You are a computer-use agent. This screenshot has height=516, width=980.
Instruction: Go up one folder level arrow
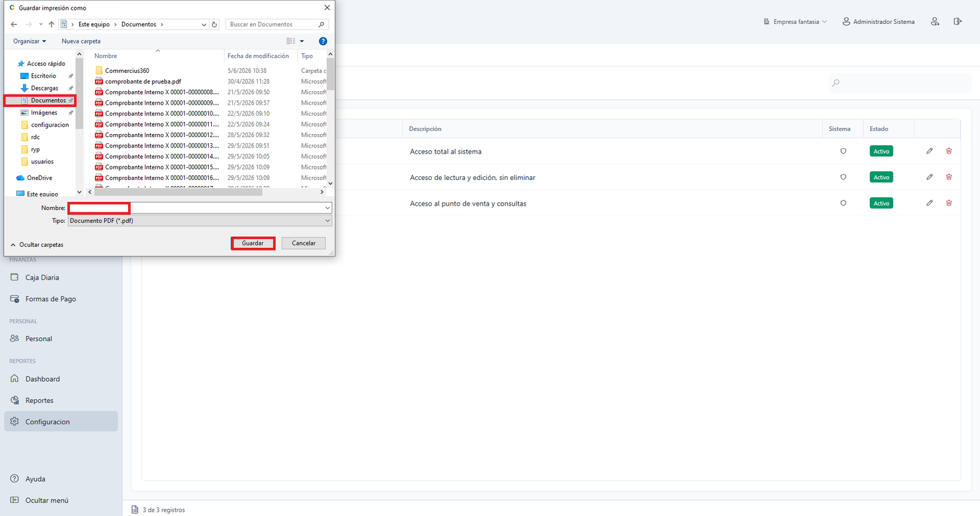pyautogui.click(x=51, y=24)
